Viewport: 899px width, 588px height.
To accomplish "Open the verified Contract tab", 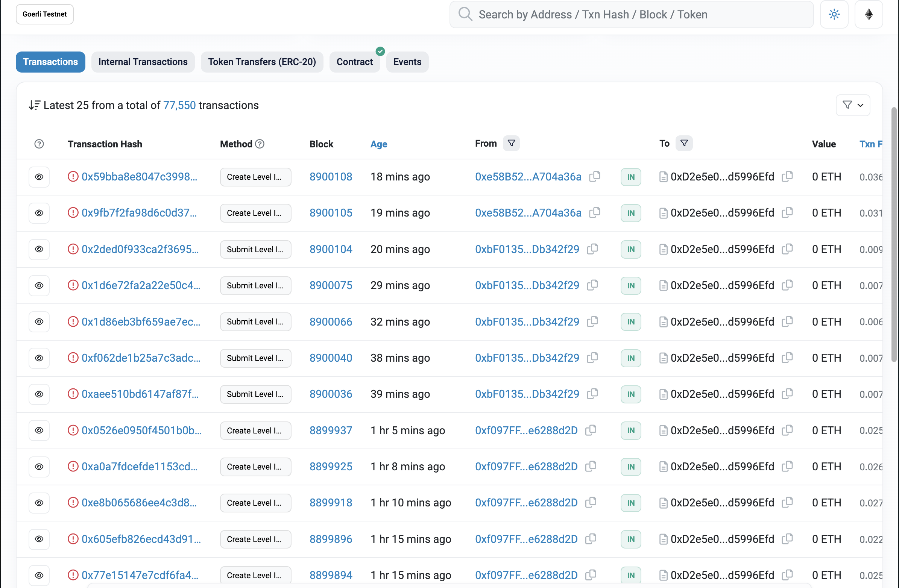I will (x=354, y=62).
